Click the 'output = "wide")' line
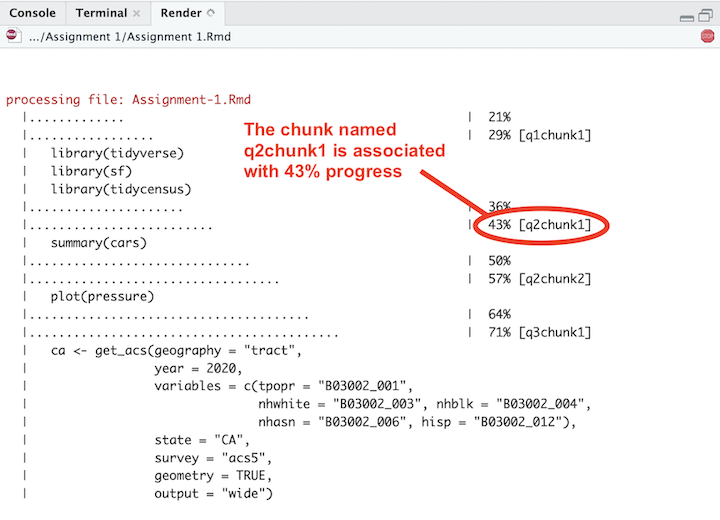The width and height of the screenshot is (720, 520). (x=214, y=494)
